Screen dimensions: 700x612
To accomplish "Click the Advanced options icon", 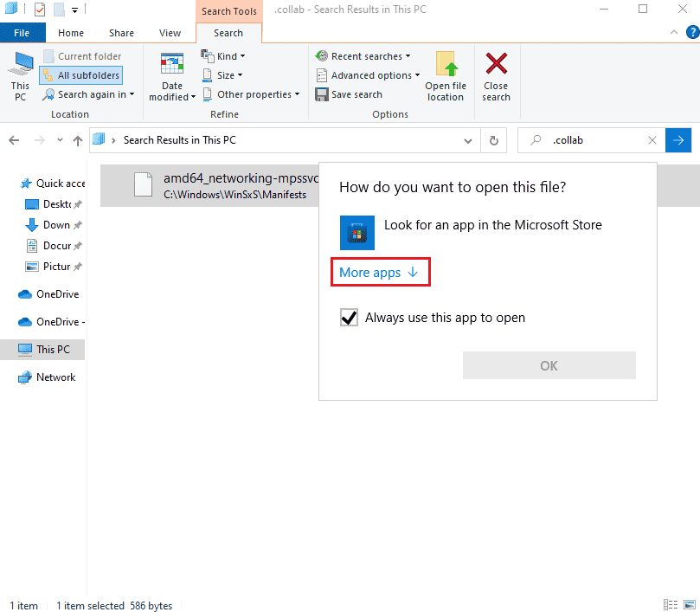I will pyautogui.click(x=321, y=75).
